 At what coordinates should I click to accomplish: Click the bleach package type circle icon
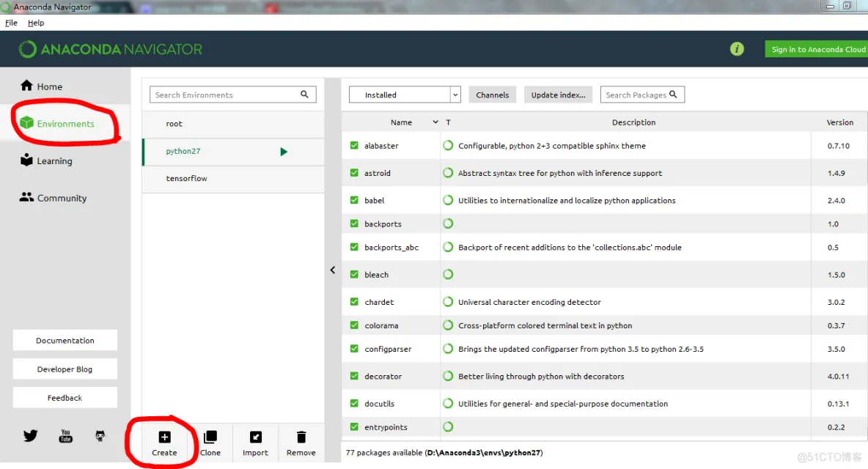(x=449, y=274)
